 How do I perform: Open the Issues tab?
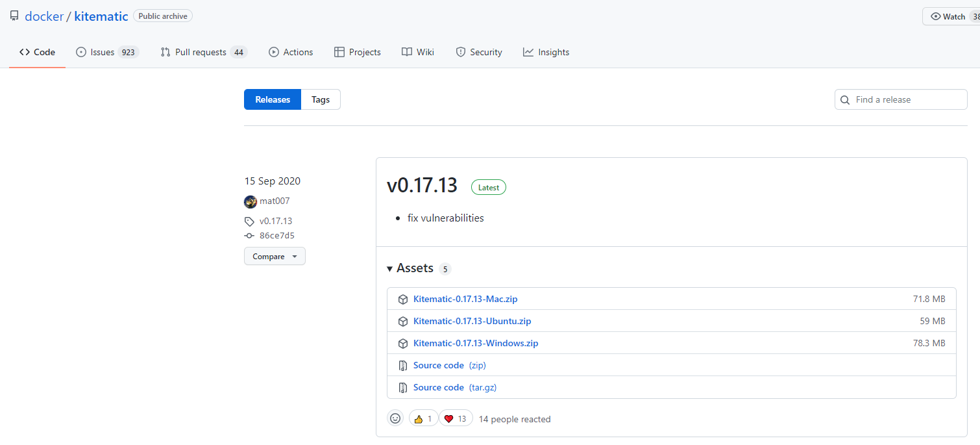pyautogui.click(x=107, y=52)
